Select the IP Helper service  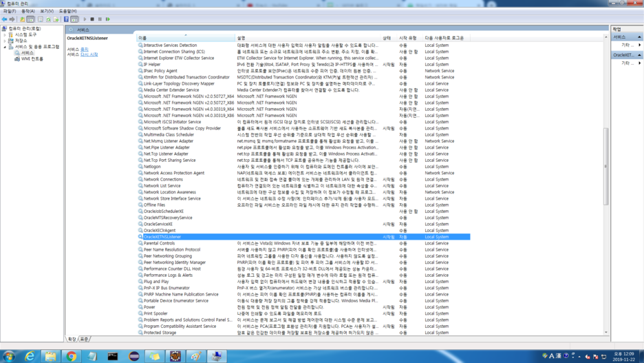click(x=303, y=65)
